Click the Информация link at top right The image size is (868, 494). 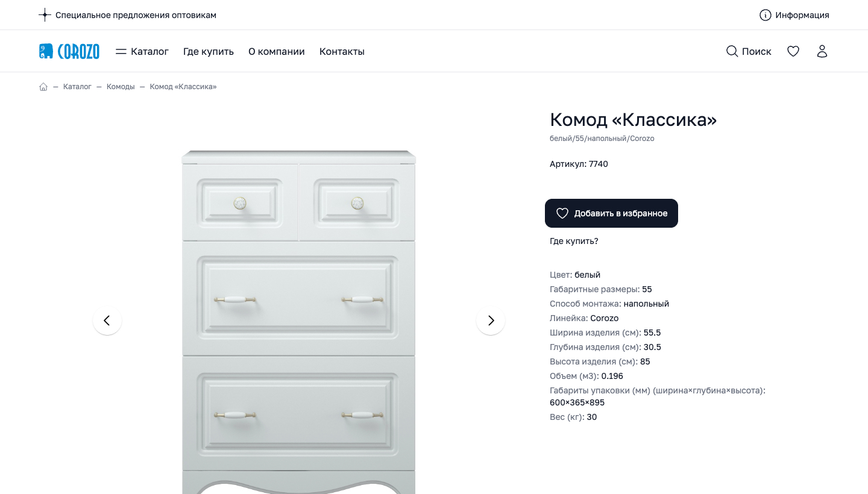802,15
